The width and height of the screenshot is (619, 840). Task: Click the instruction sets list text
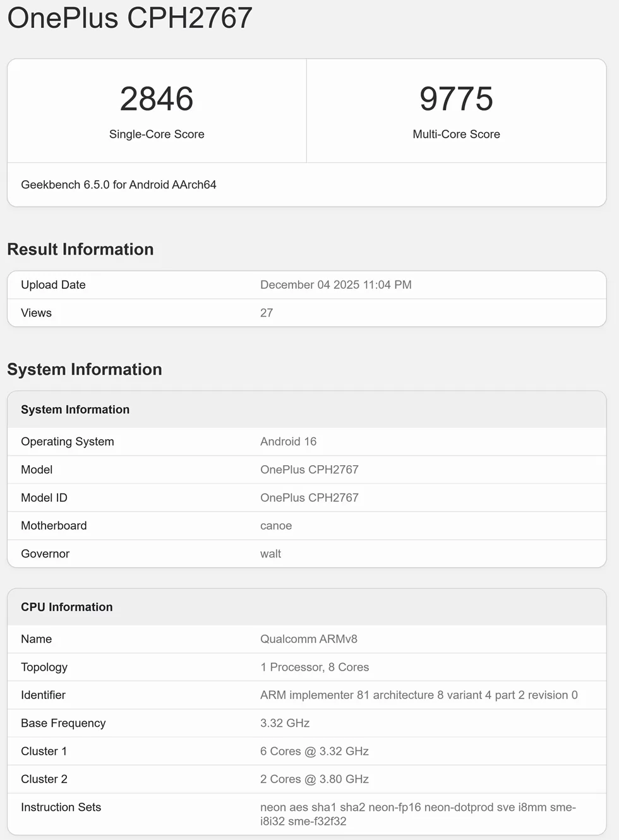click(418, 814)
